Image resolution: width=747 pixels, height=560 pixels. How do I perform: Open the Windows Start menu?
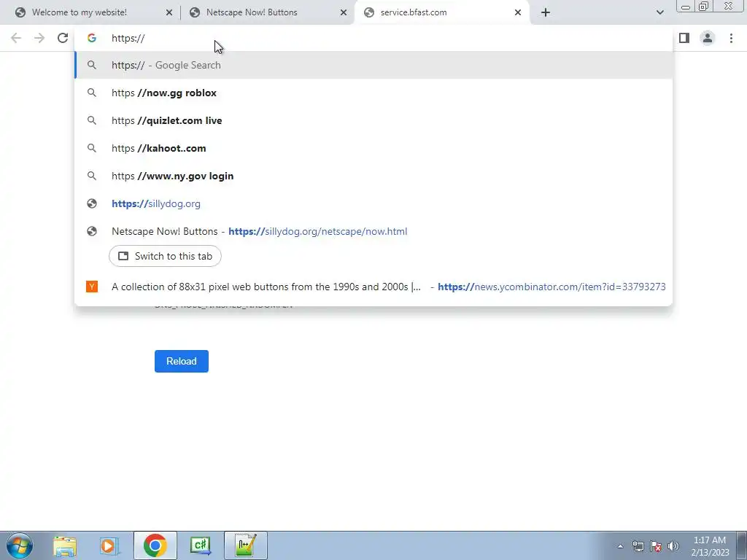point(20,545)
